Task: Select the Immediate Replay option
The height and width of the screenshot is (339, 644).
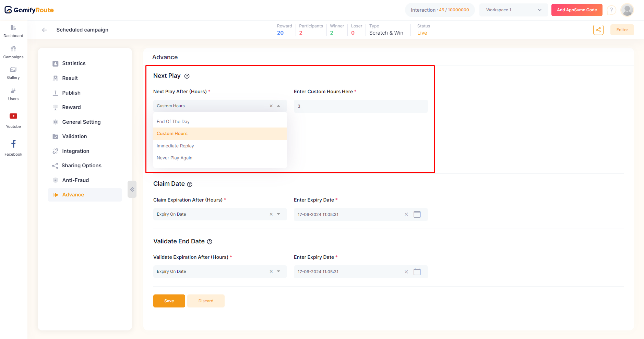Action: [x=175, y=146]
